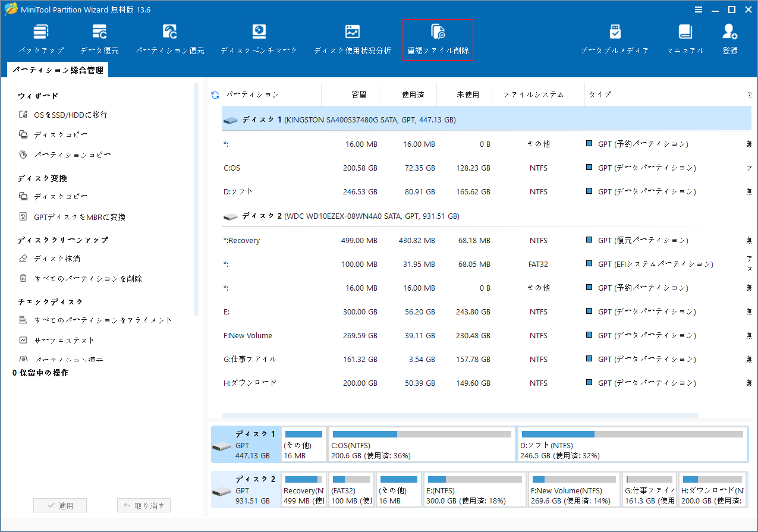Start パーティション復元 partition recovery
758x532 pixels.
(x=170, y=37)
